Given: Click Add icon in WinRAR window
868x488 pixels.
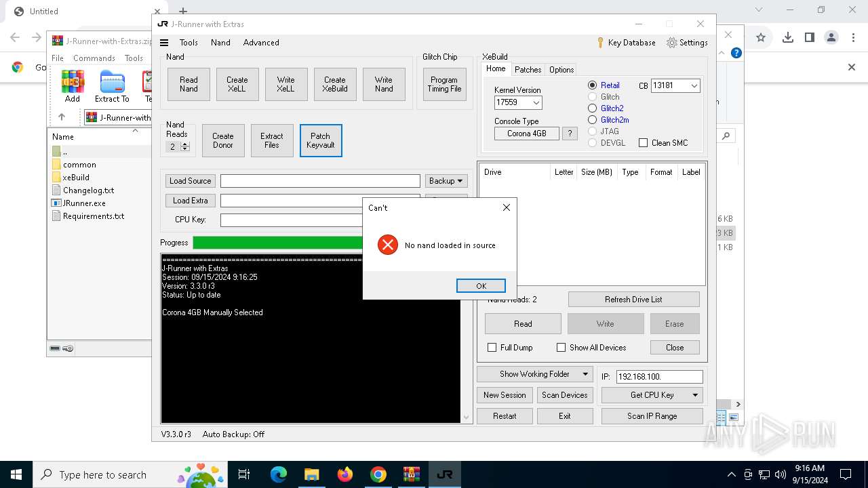Looking at the screenshot, I should tap(73, 86).
